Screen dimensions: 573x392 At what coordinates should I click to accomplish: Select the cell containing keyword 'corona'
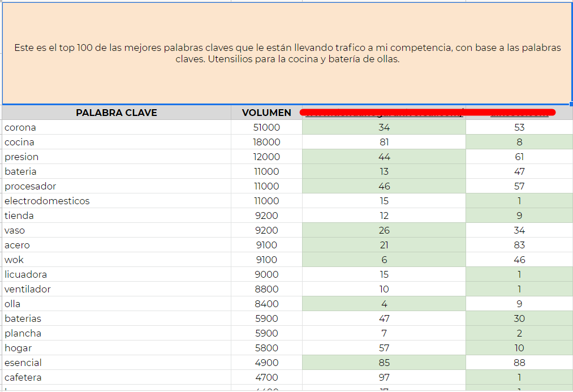(x=20, y=127)
